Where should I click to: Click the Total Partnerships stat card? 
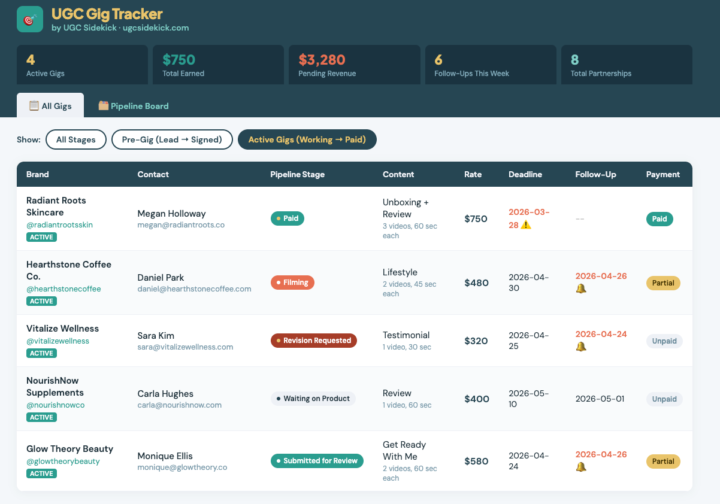coord(627,65)
